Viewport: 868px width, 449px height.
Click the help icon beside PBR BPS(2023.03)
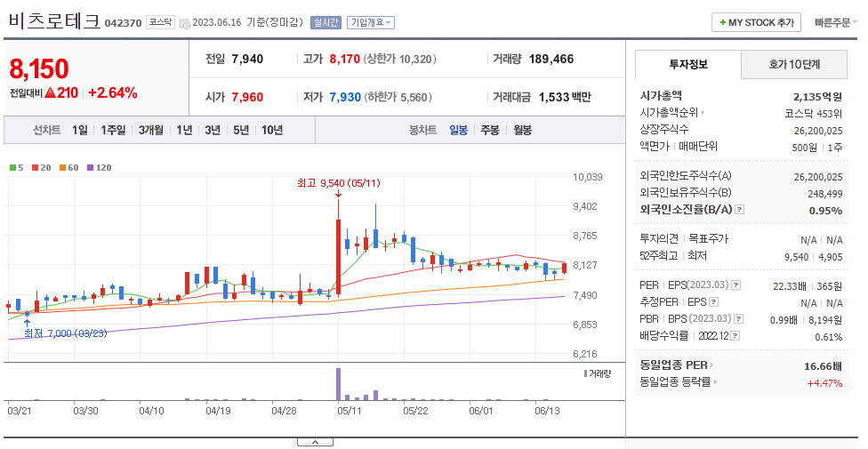point(738,319)
